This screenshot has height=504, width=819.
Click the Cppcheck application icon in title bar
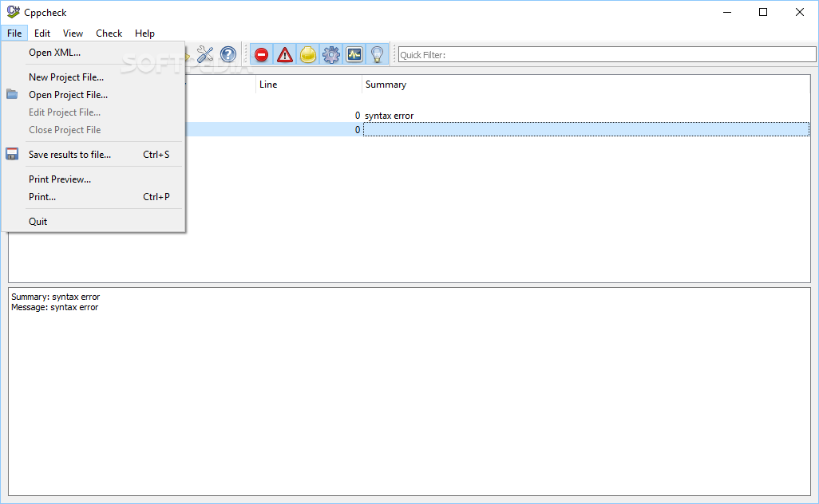(13, 12)
